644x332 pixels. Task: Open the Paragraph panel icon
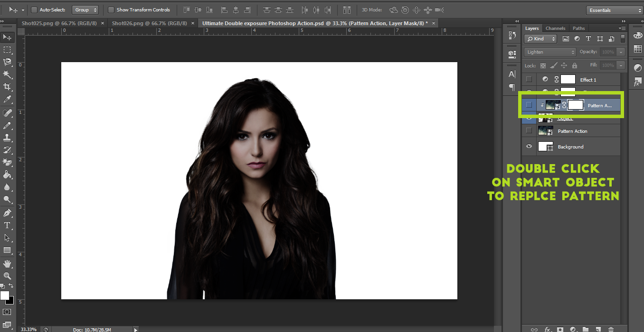[512, 87]
